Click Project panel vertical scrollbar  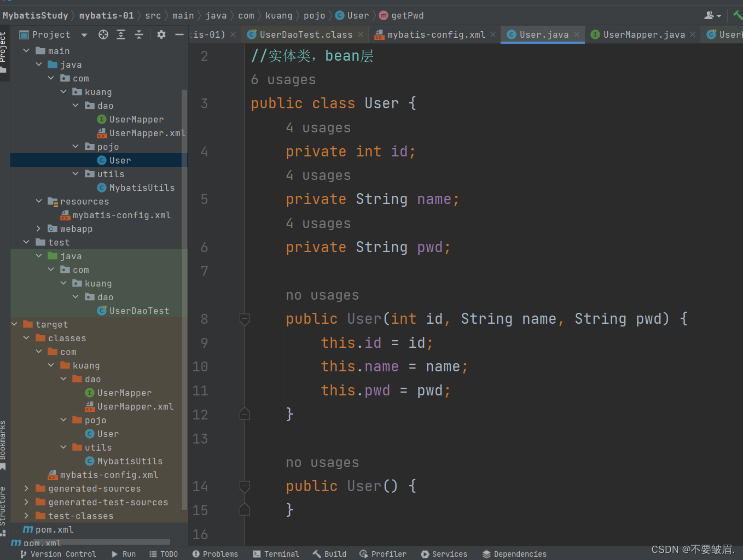[x=184, y=300]
